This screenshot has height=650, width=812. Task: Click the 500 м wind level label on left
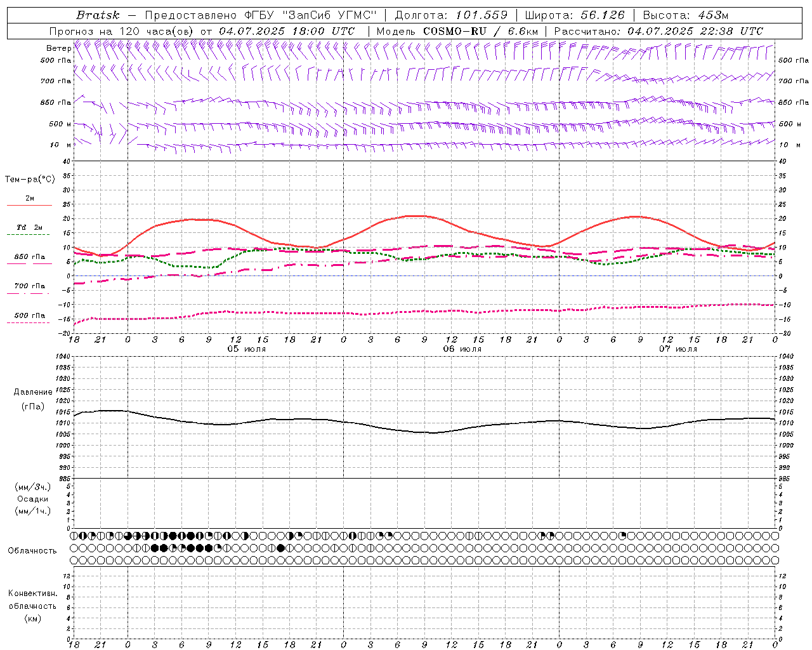tap(60, 124)
